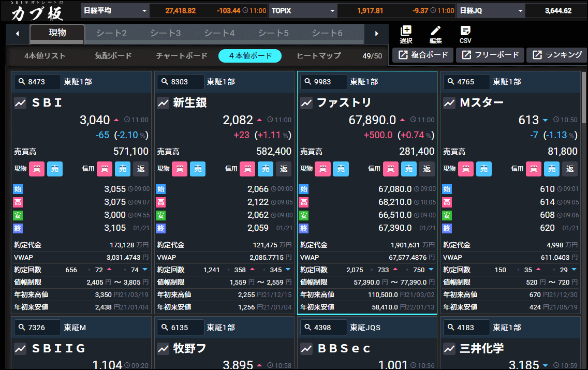The width and height of the screenshot is (588, 370).
Task: Select the 4本値リスト view
Action: tap(45, 56)
